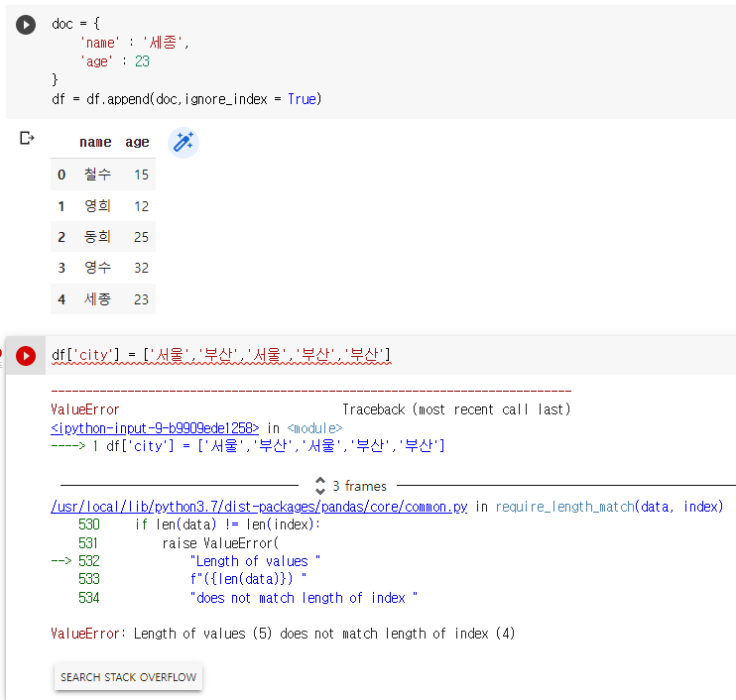Viewport: 736px width, 700px height.
Task: Open the magic wand interactive table icon
Action: click(x=184, y=142)
